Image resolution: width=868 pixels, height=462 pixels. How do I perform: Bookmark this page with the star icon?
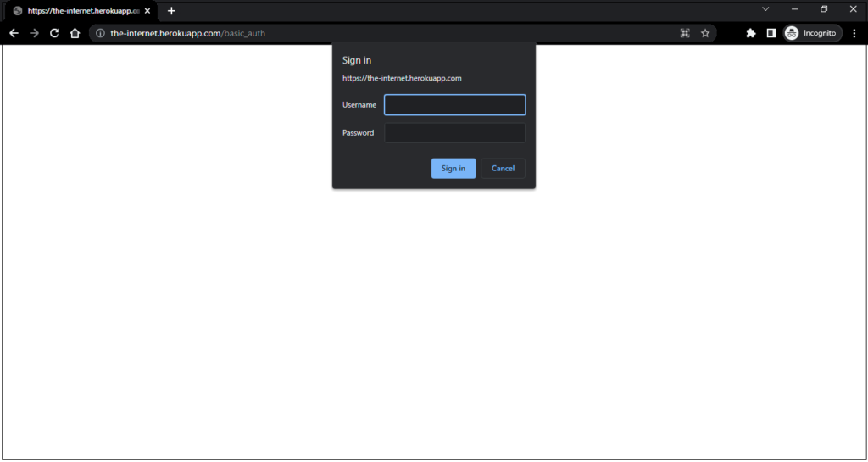coord(704,33)
